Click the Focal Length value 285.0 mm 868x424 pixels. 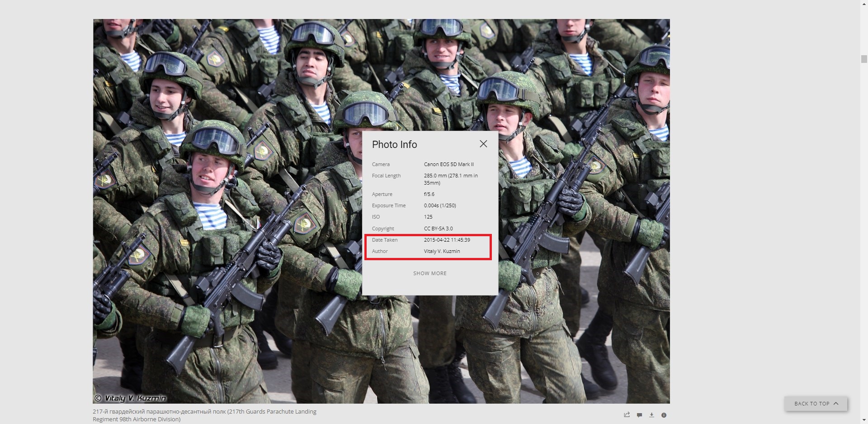451,179
